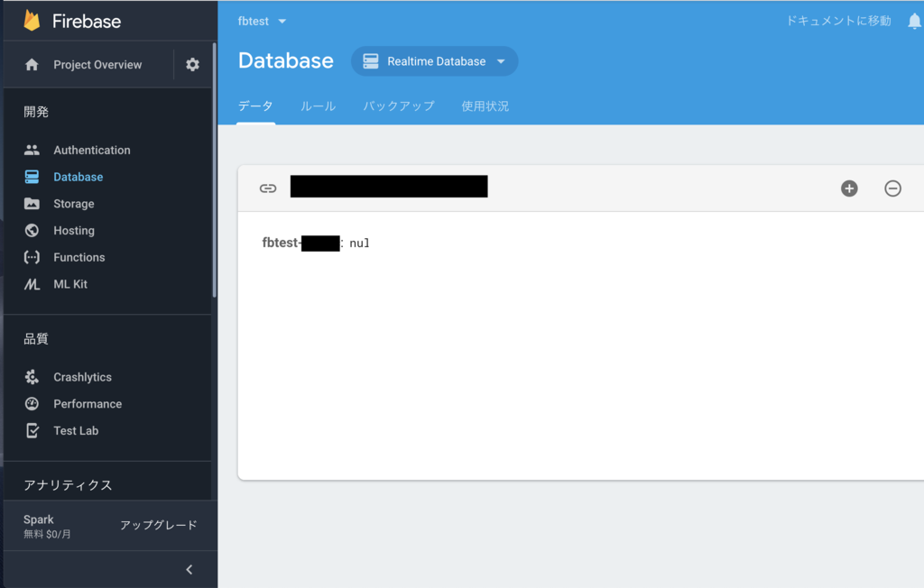Image resolution: width=924 pixels, height=588 pixels.
Task: Click the Storage image icon
Action: 32,204
